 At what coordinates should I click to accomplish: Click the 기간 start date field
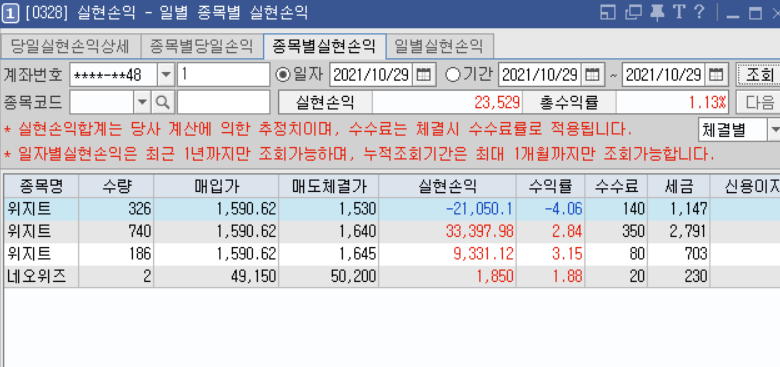(540, 75)
